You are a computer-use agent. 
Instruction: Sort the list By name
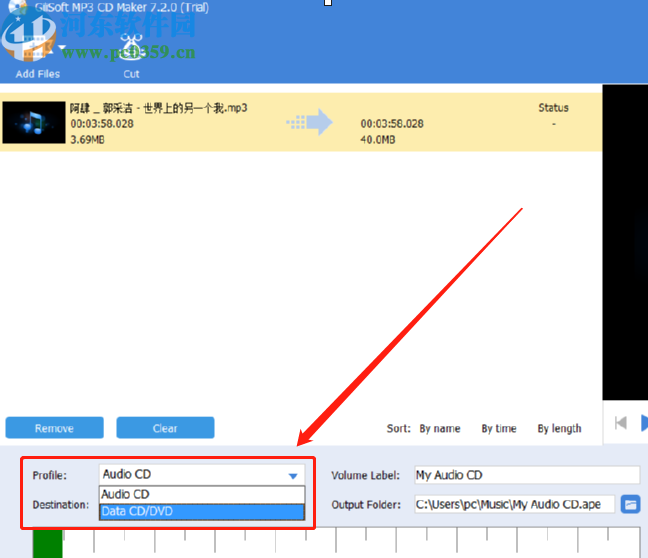point(440,429)
